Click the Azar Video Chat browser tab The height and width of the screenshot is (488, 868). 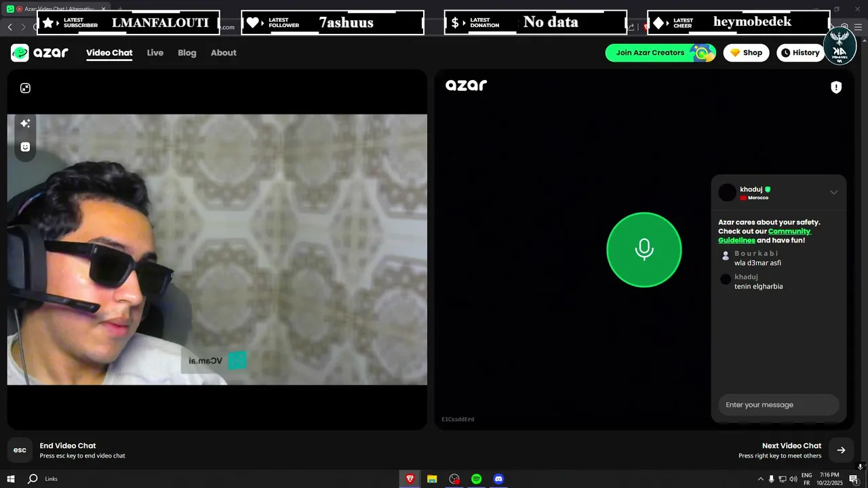click(58, 9)
